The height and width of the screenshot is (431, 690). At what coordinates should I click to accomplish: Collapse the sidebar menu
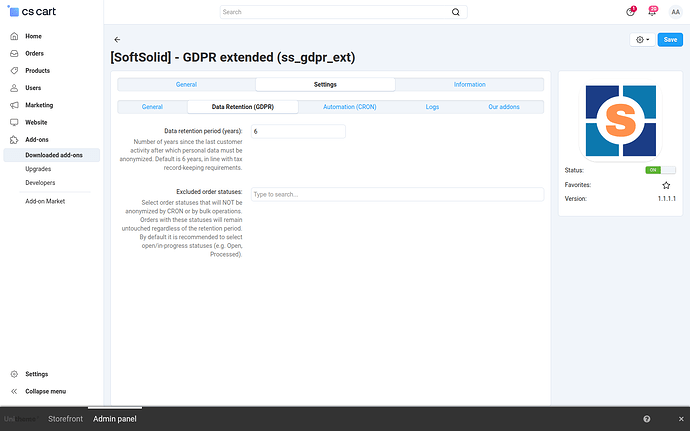(45, 391)
